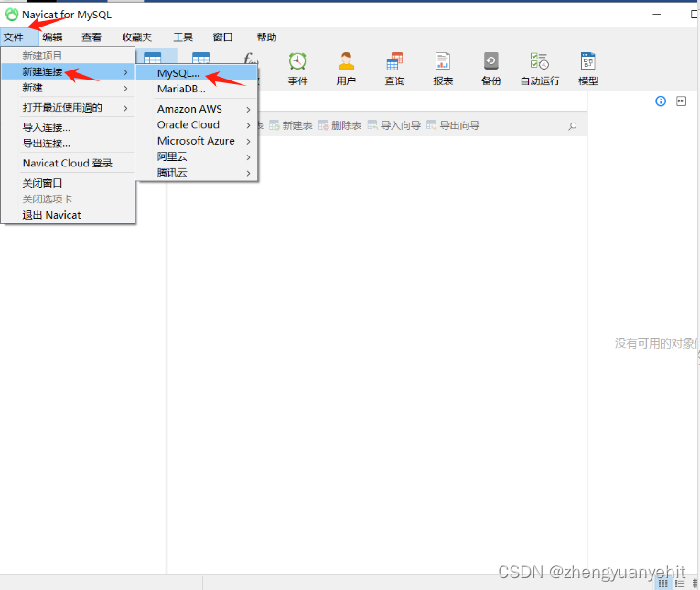700x590 pixels.
Task: Open the 备份 (Backup) toolbar icon
Action: (x=491, y=69)
